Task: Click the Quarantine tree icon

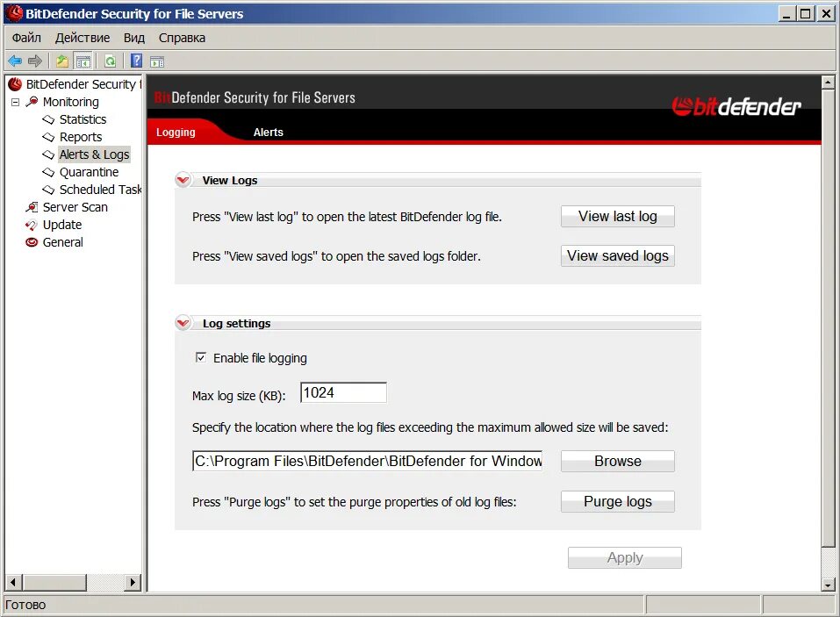Action: click(x=49, y=172)
